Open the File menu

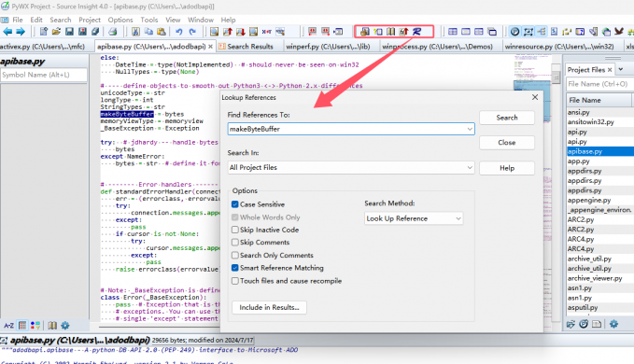point(18,20)
